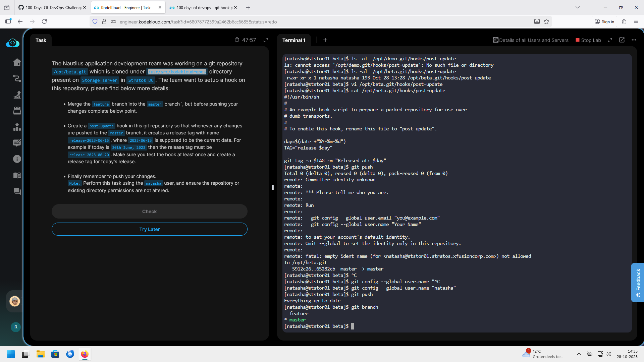Click the info circle icon in the sidebar
Screen dimensions: 644x362
tap(17, 159)
